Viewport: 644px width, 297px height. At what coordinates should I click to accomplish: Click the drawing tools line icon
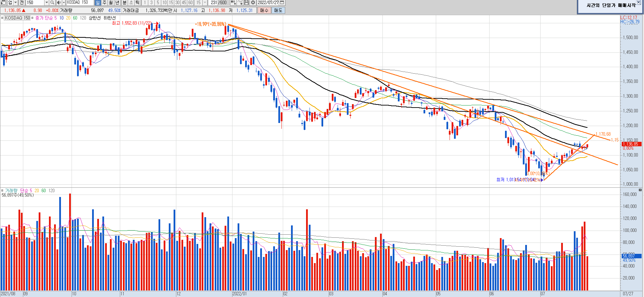(240, 2)
